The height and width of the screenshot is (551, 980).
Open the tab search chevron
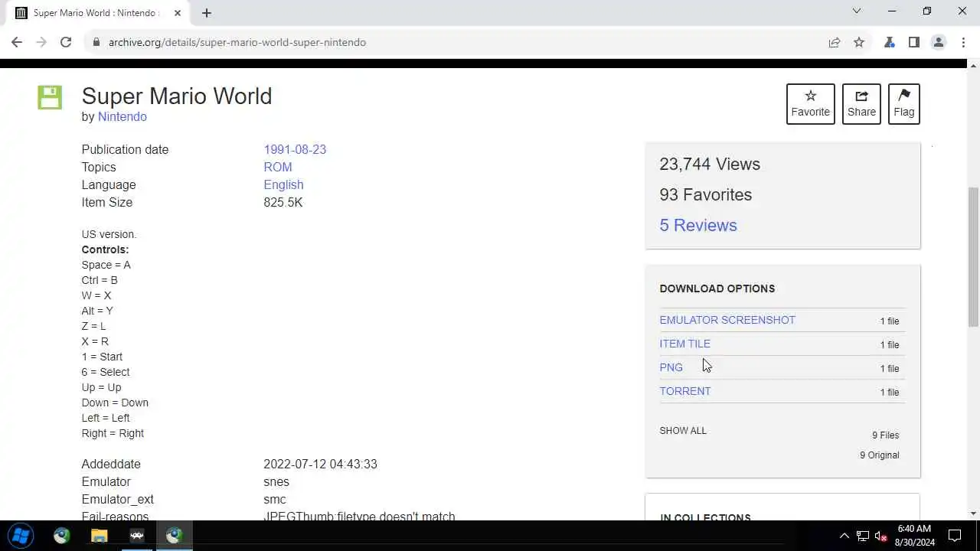857,11
